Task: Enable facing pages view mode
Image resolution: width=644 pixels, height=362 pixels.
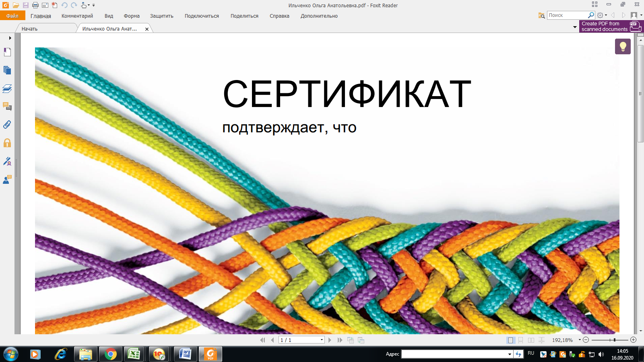Action: tap(531, 340)
